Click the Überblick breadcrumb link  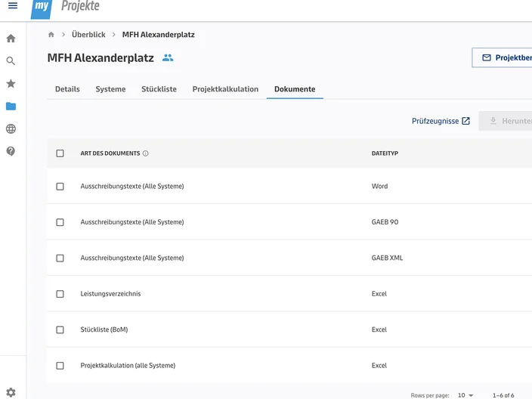(x=88, y=35)
